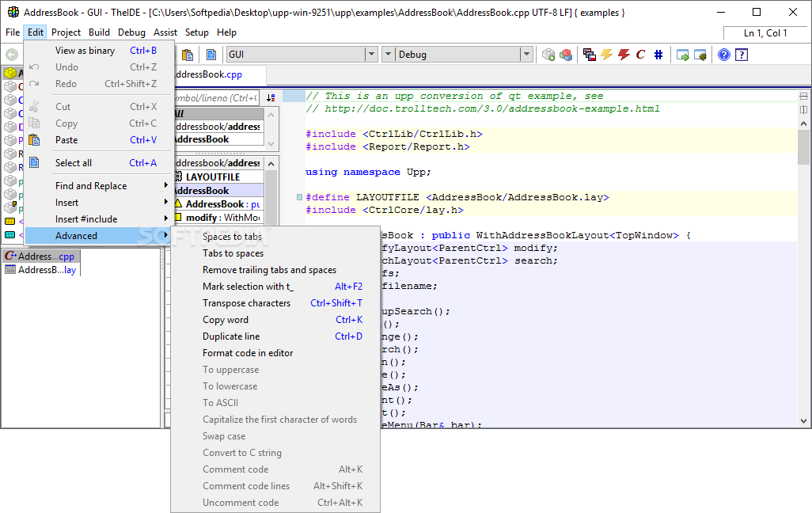812x513 pixels.
Task: Choose Copy word
Action: tap(275, 320)
